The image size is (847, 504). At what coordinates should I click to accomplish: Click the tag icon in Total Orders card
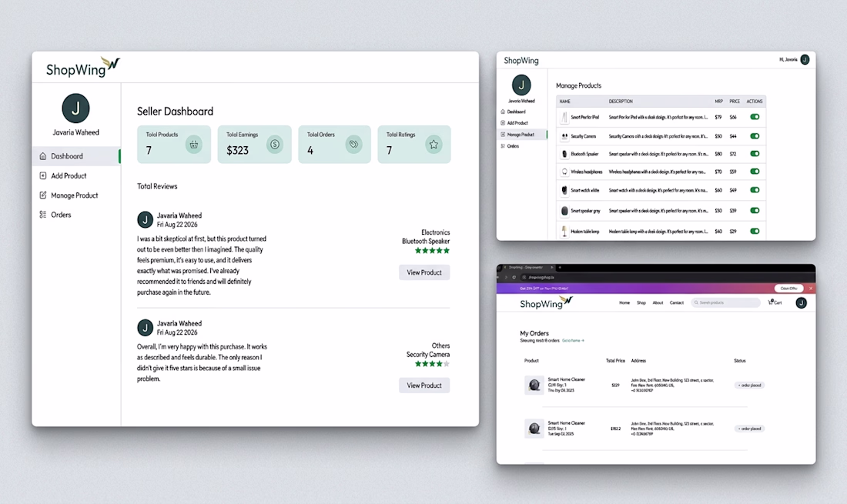pos(354,144)
